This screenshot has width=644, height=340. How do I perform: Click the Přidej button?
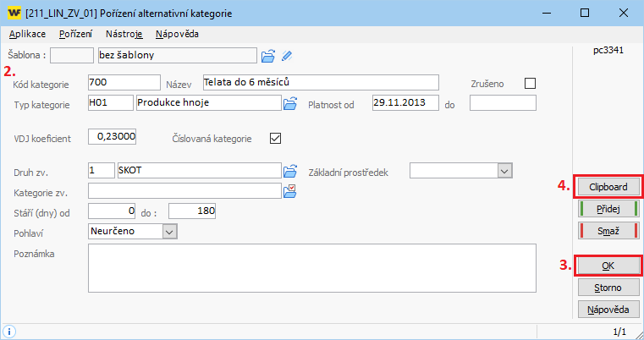click(608, 209)
